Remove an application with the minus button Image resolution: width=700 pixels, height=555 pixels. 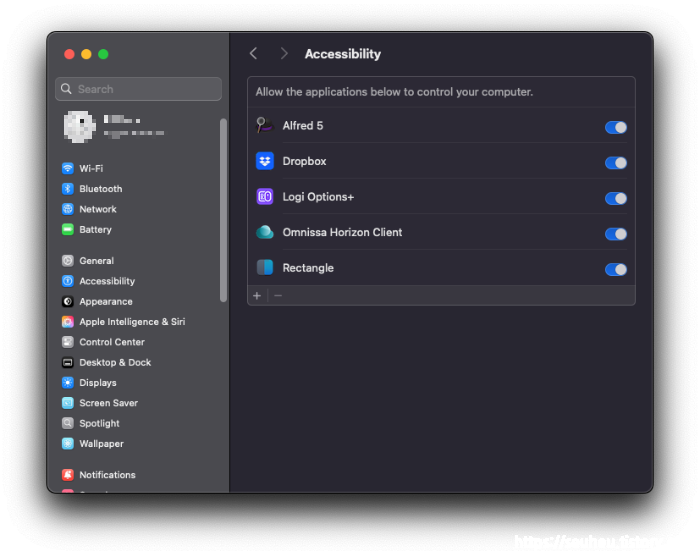pos(278,296)
